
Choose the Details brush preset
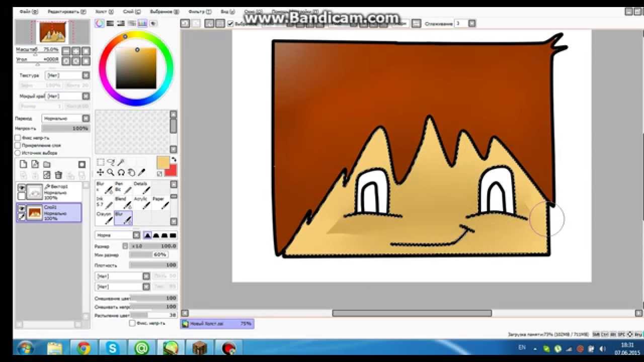click(142, 187)
